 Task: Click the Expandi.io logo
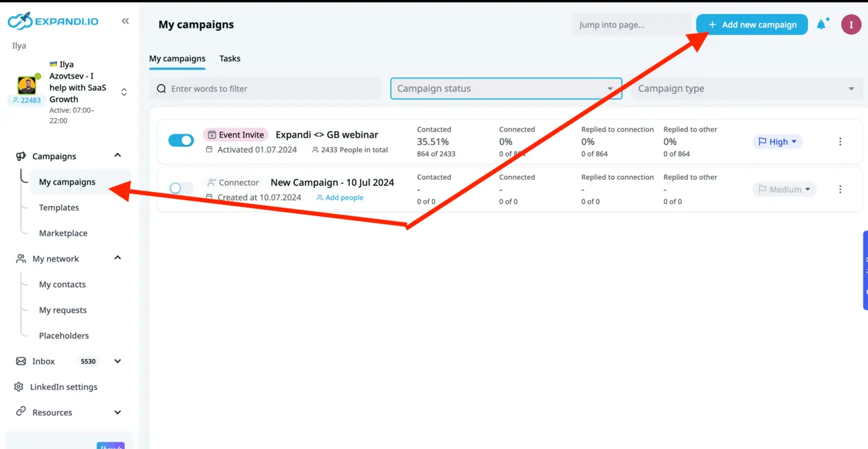[x=53, y=21]
